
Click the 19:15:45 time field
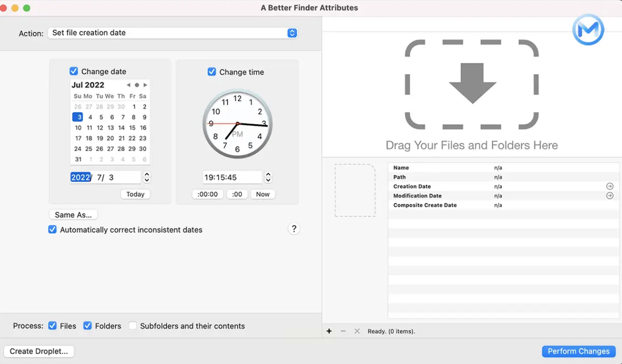pyautogui.click(x=232, y=177)
